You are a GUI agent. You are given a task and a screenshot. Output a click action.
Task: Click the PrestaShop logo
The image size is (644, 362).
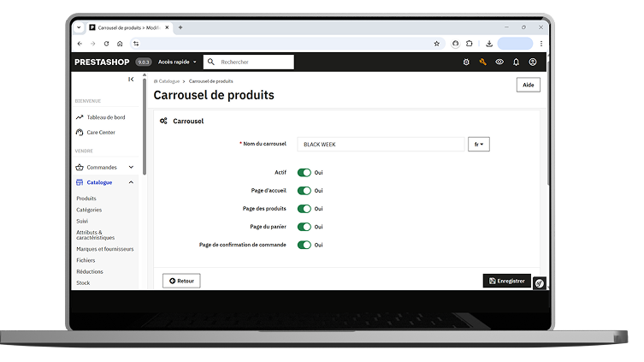pos(102,62)
